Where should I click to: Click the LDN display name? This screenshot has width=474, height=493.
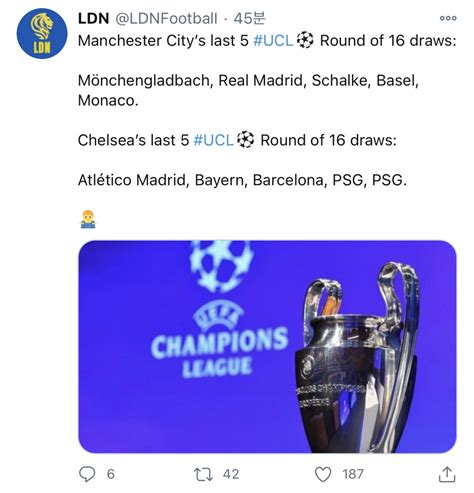pyautogui.click(x=93, y=18)
